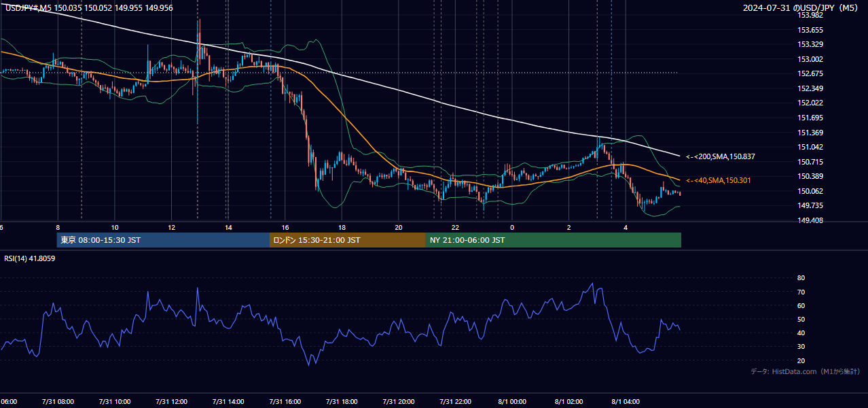Click price axis value 153.002
The height and width of the screenshot is (408, 868).
[x=810, y=59]
